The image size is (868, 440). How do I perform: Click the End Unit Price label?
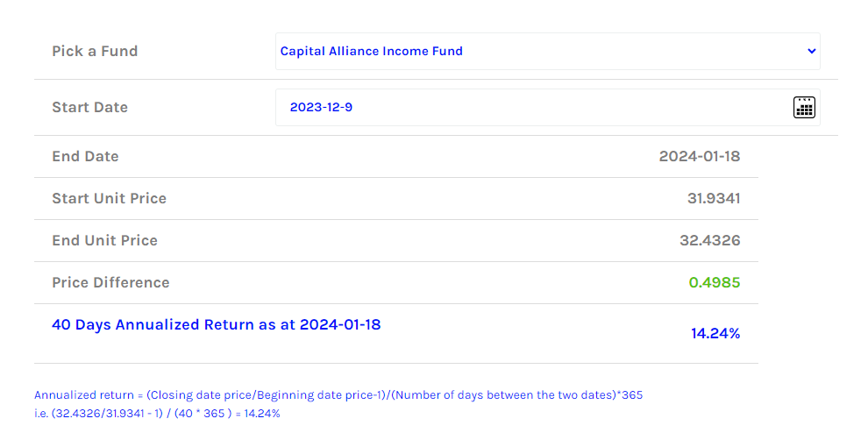[x=104, y=240]
